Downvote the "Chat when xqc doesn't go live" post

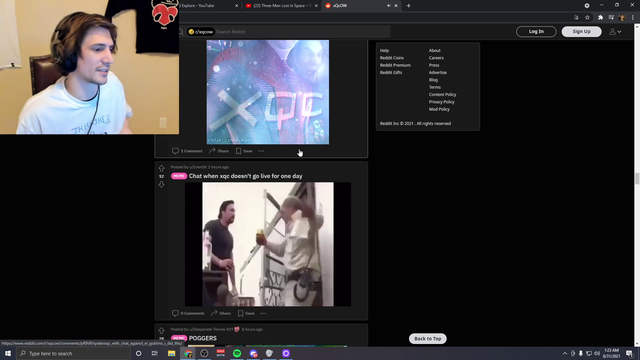coord(162,184)
